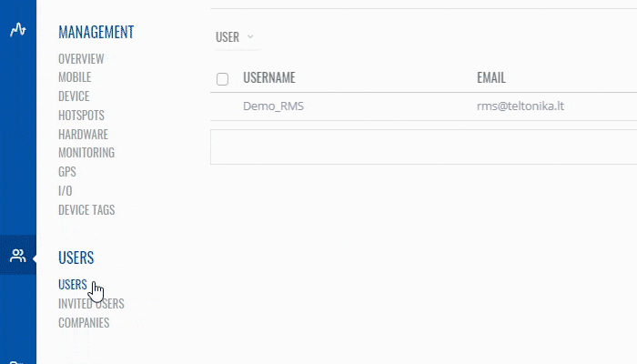The height and width of the screenshot is (364, 637).
Task: Select GPS from the Management list
Action: [67, 172]
